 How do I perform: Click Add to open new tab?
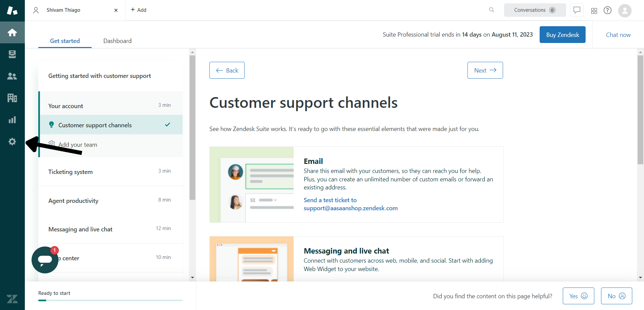pyautogui.click(x=139, y=10)
